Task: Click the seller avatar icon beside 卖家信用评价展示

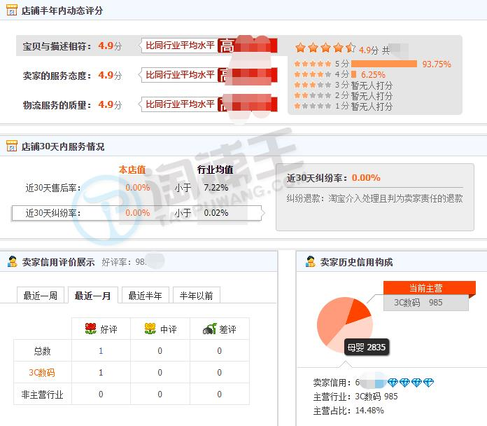Action: (x=12, y=262)
